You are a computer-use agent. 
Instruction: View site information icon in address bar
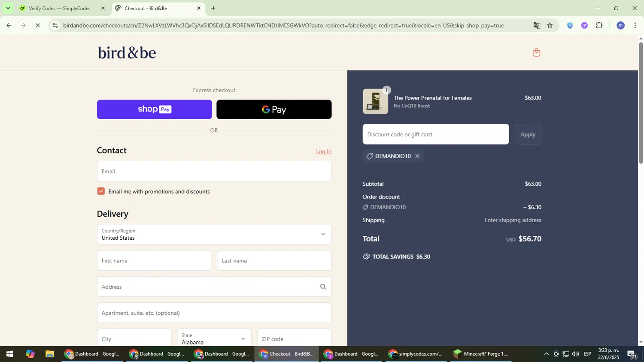click(55, 26)
